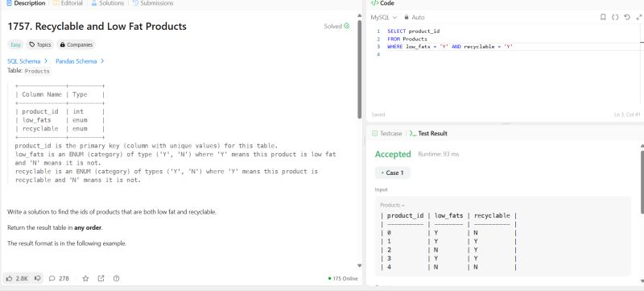Star this problem as favorite
Image resolution: width=644 pixels, height=291 pixels.
(85, 278)
